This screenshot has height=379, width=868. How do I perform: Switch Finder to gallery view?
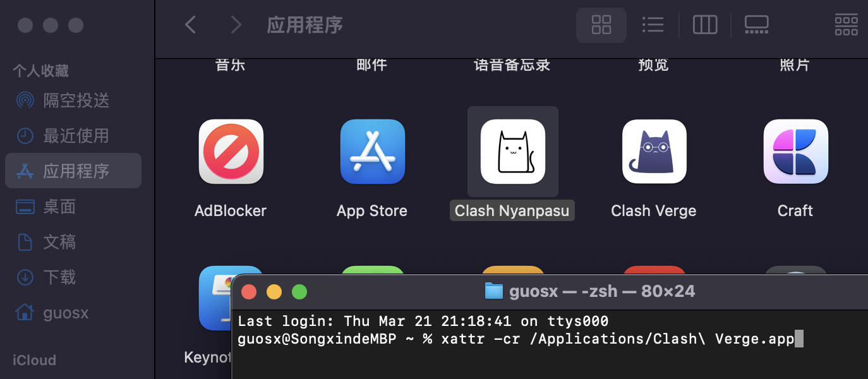(756, 25)
